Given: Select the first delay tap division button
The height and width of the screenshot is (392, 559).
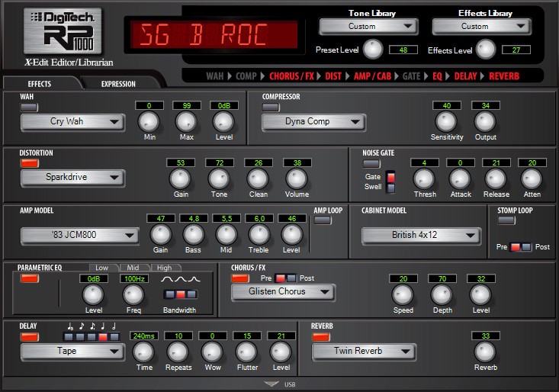Looking at the screenshot, I should 69,337.
